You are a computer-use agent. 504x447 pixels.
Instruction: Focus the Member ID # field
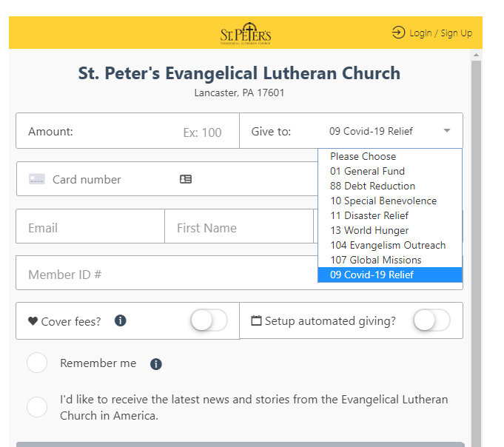(x=167, y=273)
